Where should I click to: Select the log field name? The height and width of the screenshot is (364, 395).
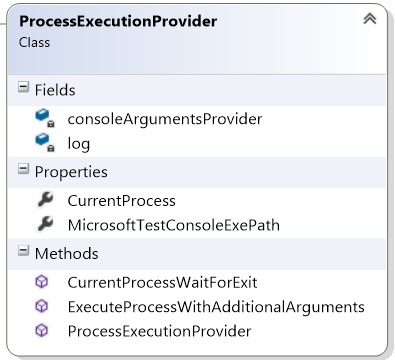[79, 144]
